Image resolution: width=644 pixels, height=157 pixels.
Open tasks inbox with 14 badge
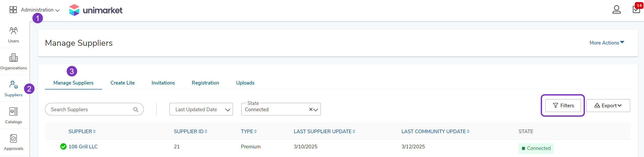(636, 10)
